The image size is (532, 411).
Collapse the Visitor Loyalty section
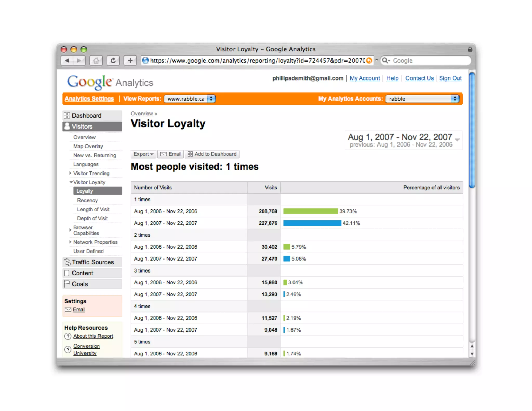71,182
